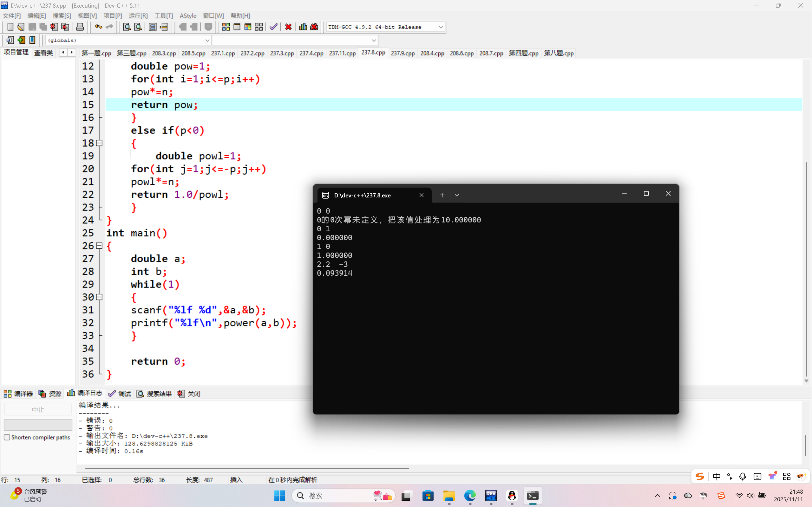Enable Shorten compiler paths checkbox
Viewport: 812px width, 507px height.
tap(7, 437)
